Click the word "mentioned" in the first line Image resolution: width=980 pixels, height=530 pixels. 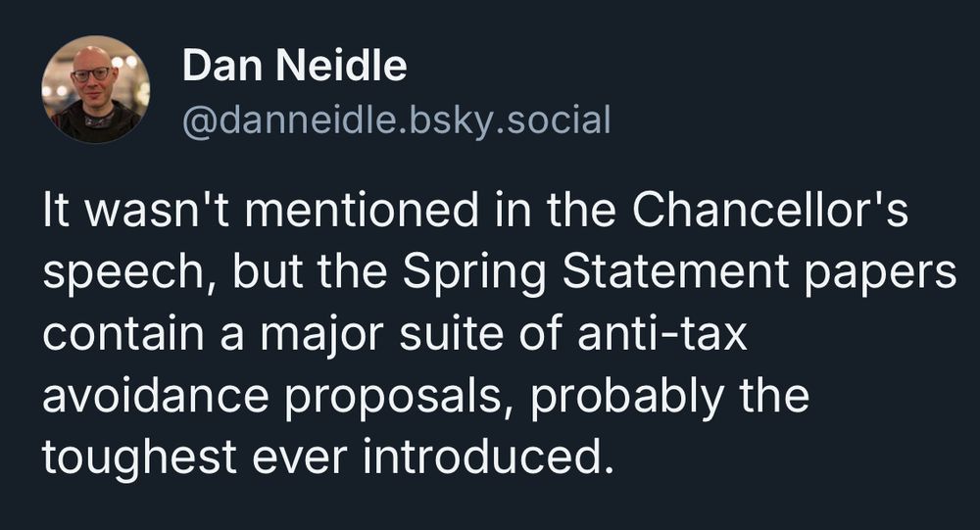(x=362, y=210)
